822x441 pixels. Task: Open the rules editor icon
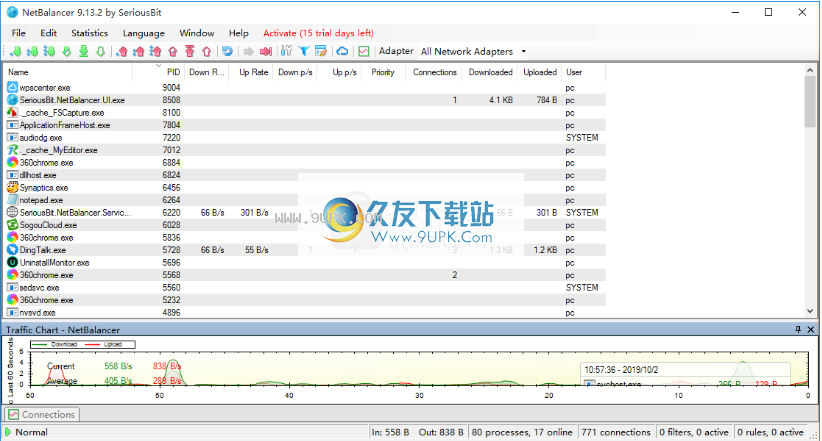pos(321,51)
